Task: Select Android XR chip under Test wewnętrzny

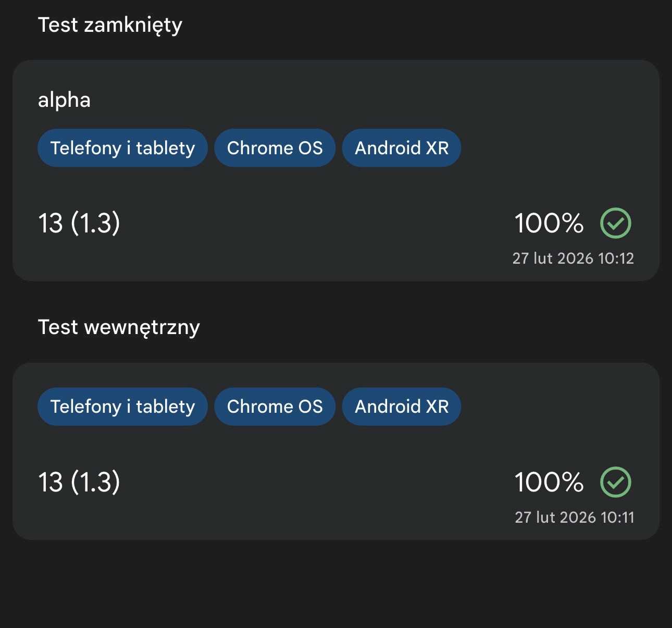Action: coord(402,407)
